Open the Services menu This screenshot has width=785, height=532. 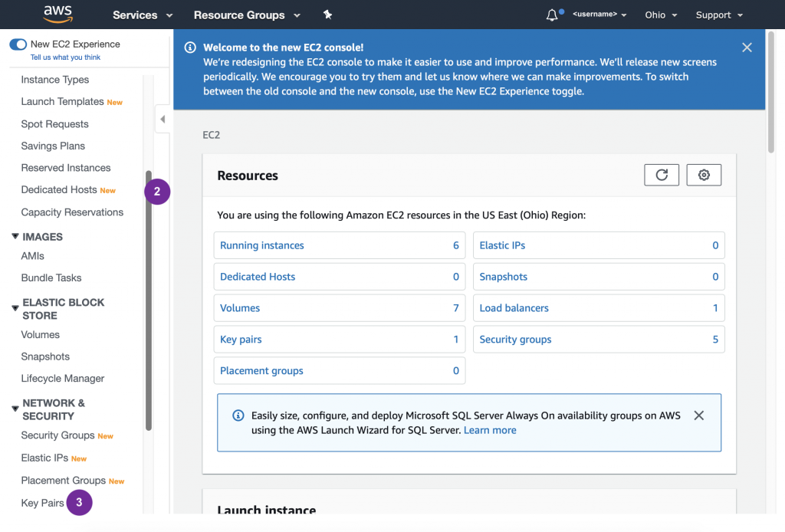pyautogui.click(x=143, y=15)
